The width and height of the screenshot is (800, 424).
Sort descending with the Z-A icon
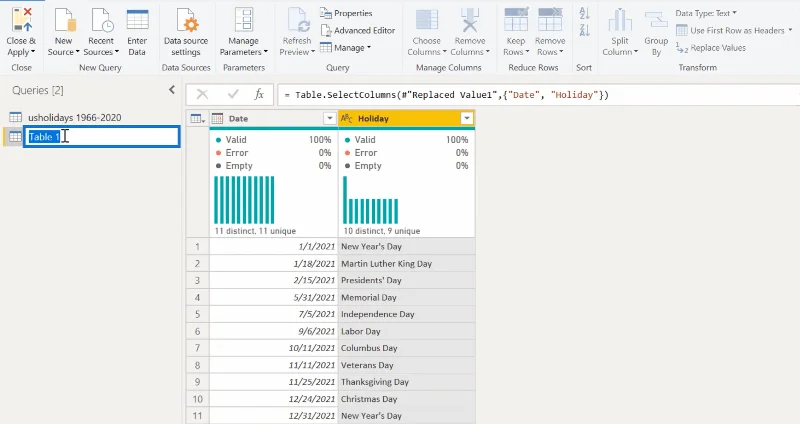click(585, 30)
